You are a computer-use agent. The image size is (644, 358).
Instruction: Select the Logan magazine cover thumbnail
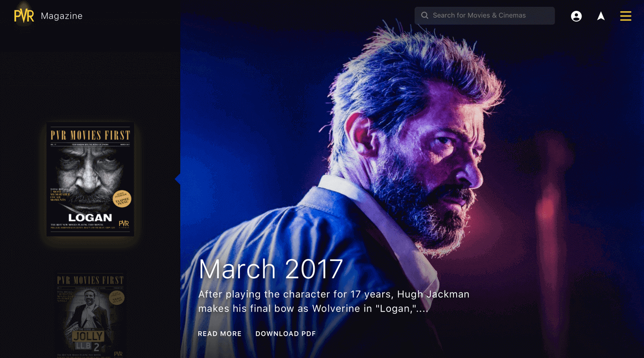click(x=90, y=179)
